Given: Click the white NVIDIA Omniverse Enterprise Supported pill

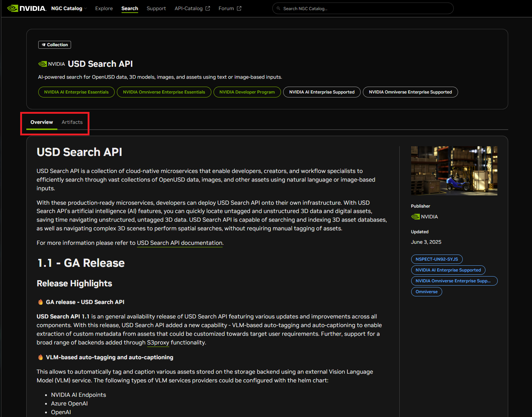Looking at the screenshot, I should pyautogui.click(x=410, y=92).
